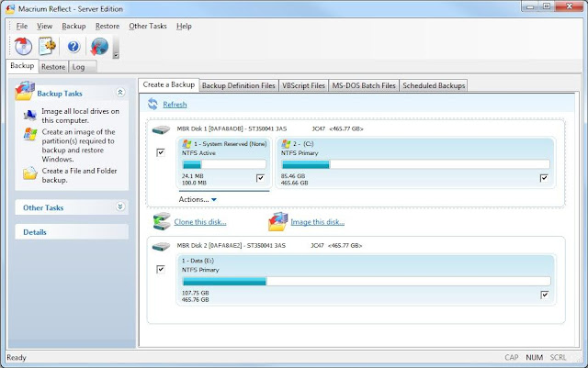Image resolution: width=588 pixels, height=368 pixels.
Task: Click the Refresh arrows icon
Action: pyautogui.click(x=153, y=105)
